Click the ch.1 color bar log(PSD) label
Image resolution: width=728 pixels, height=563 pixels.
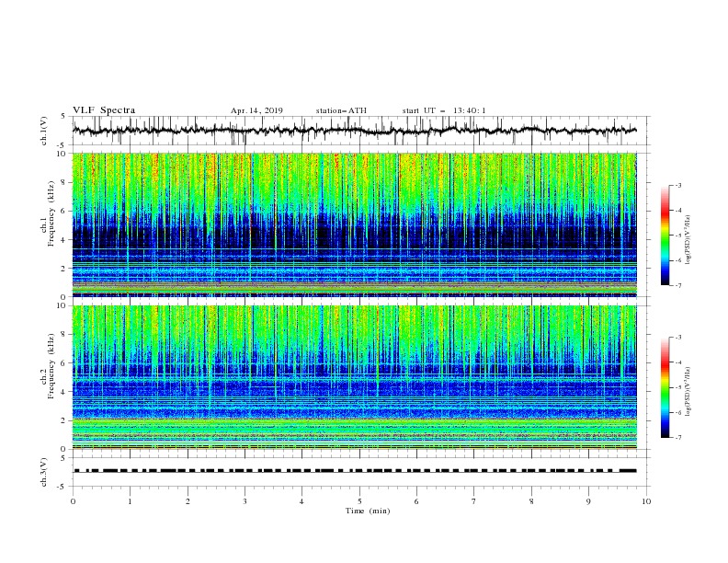click(x=688, y=240)
